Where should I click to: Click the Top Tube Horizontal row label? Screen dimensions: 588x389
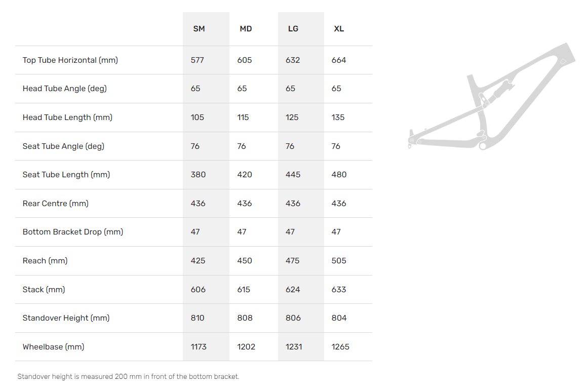point(70,60)
